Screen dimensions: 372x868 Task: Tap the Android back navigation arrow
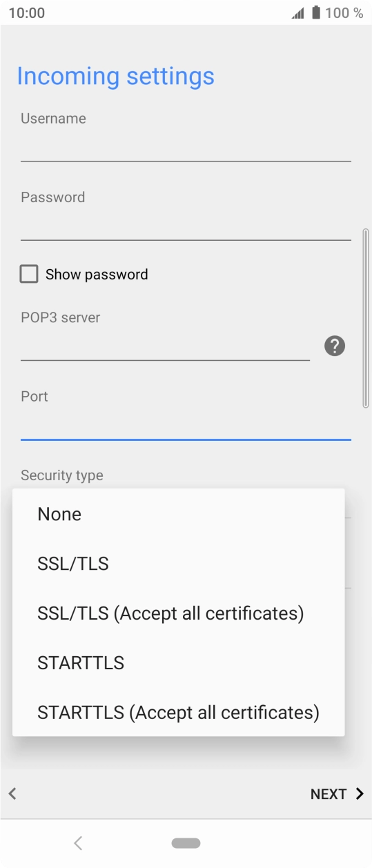click(x=78, y=842)
